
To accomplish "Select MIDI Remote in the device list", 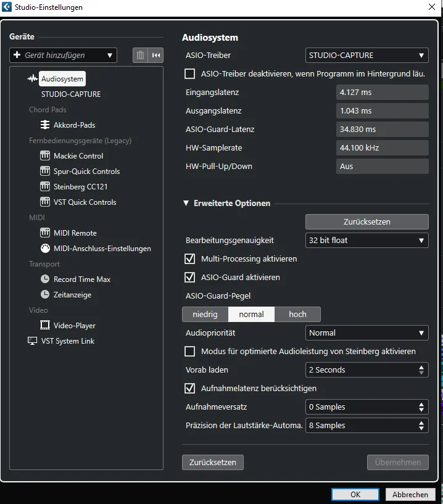I will tap(75, 233).
